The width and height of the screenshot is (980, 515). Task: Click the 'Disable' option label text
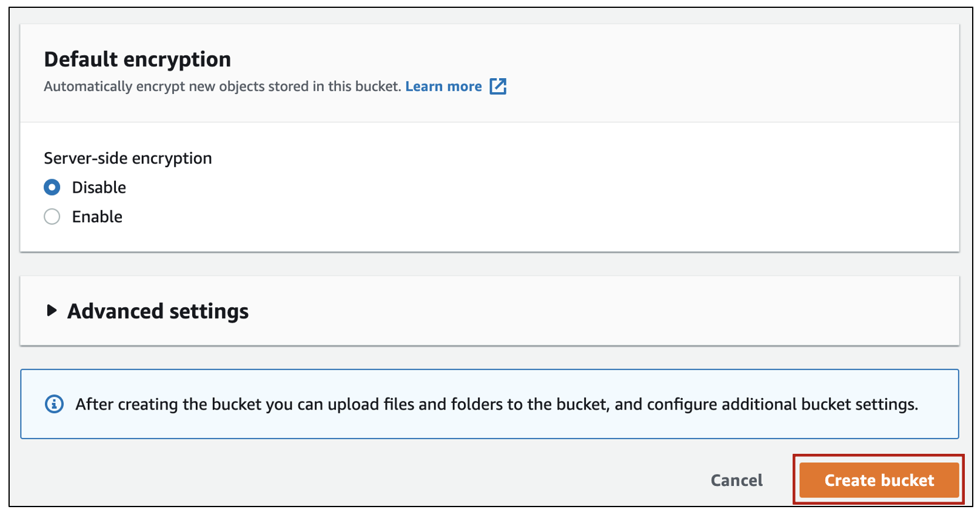[99, 187]
